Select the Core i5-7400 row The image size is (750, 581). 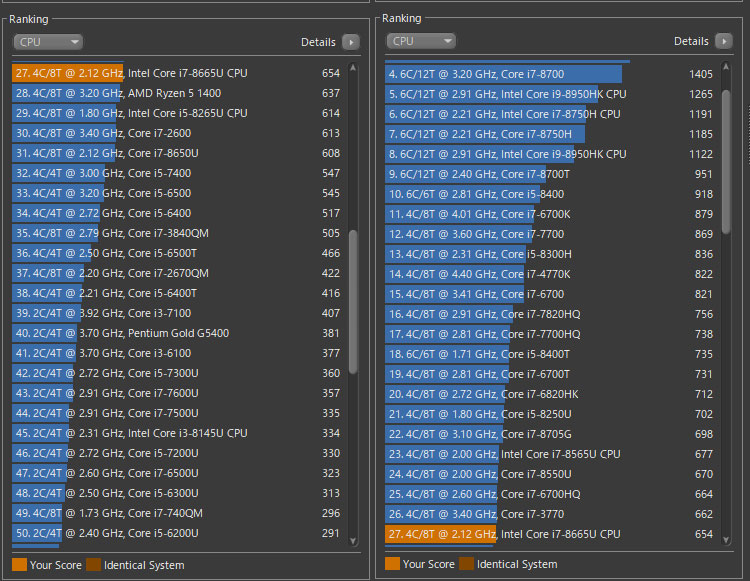point(178,173)
